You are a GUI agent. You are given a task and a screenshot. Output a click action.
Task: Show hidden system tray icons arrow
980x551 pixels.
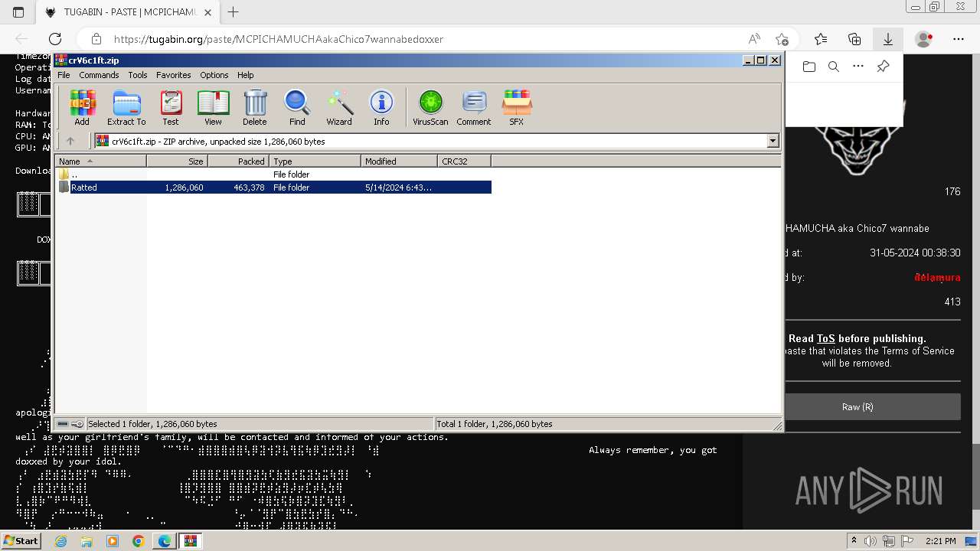tap(854, 541)
